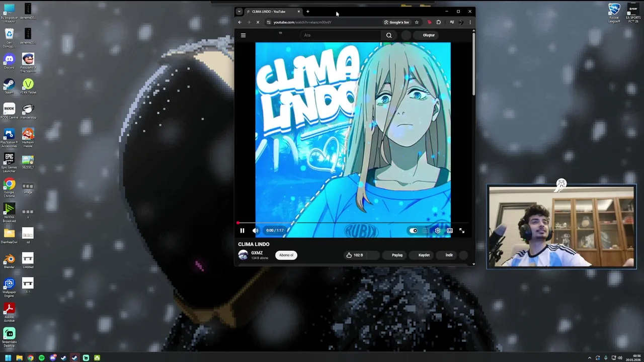Open the GXMZ channel avatar
Image resolution: width=644 pixels, height=362 pixels.
[x=243, y=255]
